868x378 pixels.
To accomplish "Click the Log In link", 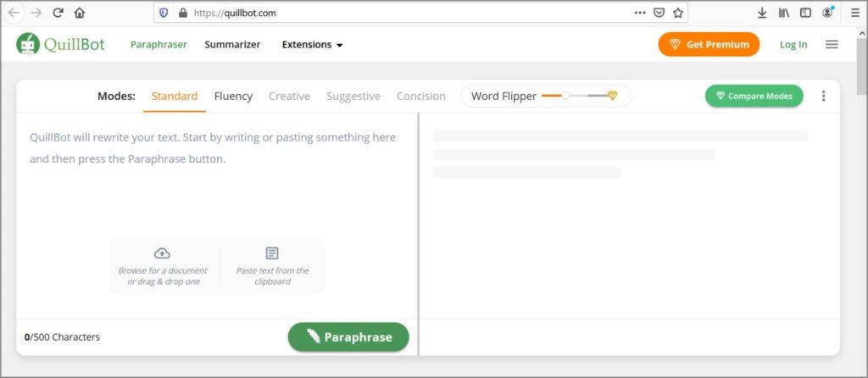I will (x=793, y=45).
